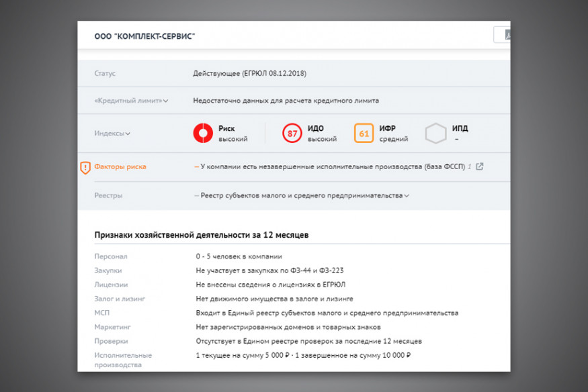Click the ИДО index circle showing 87
588x392 pixels.
292,134
